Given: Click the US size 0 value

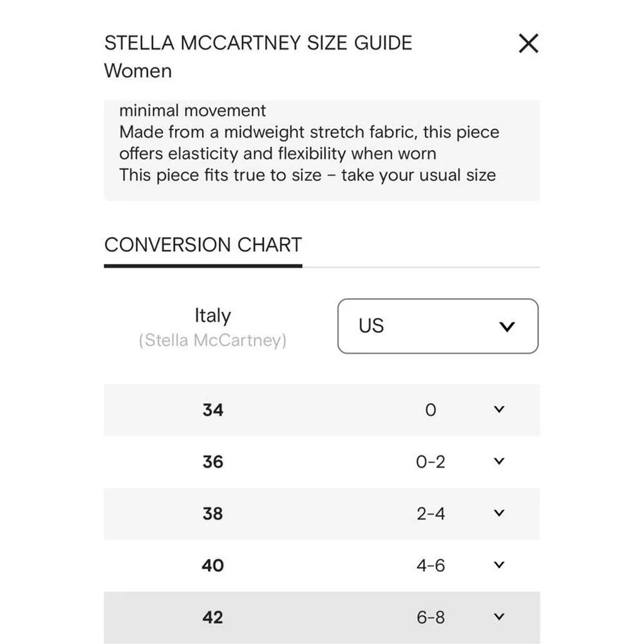Looking at the screenshot, I should coord(431,410).
